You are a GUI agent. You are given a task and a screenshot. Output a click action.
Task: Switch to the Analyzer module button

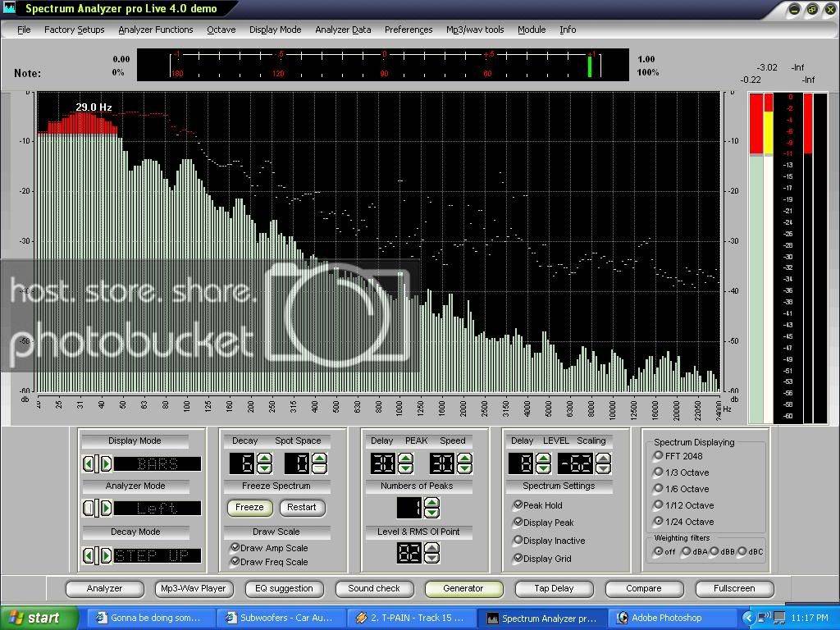click(104, 589)
